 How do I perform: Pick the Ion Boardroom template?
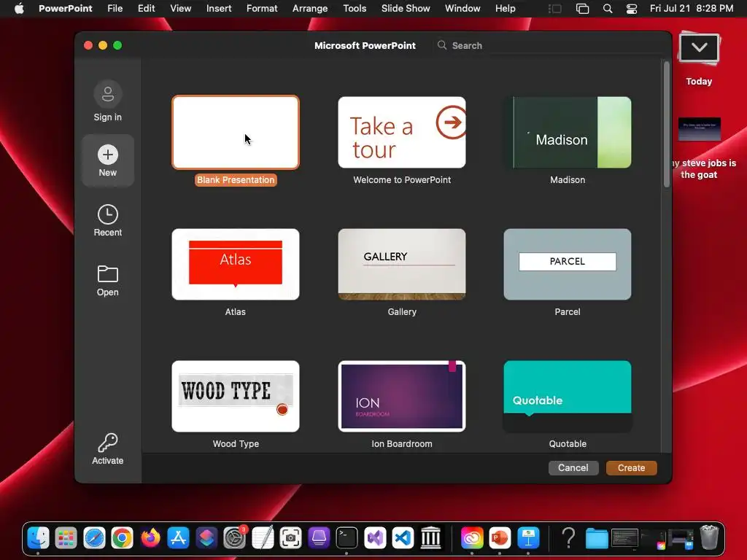402,396
